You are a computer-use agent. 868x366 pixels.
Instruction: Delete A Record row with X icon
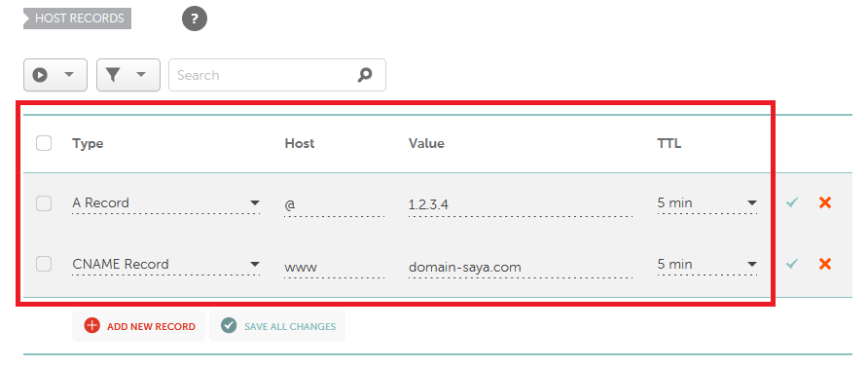coord(825,202)
